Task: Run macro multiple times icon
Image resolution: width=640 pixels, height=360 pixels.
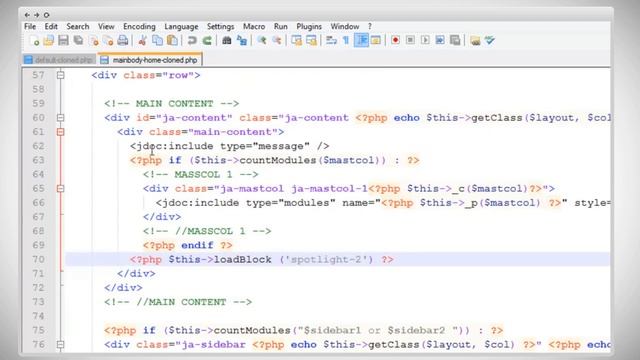Action: [440, 40]
